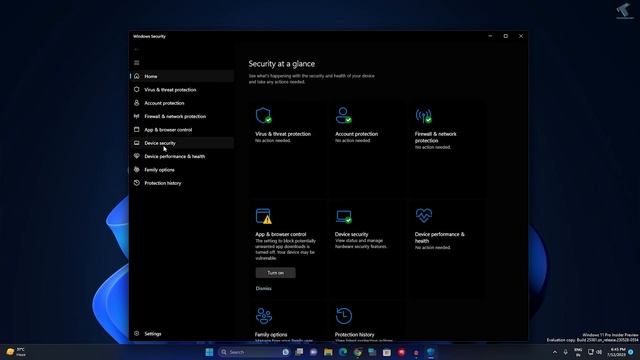Open network and volume quick settings
Screen dimensions: 640x360
coord(595,352)
